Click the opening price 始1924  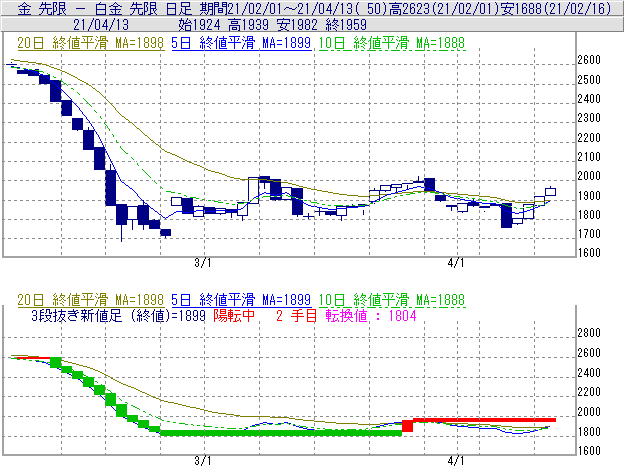click(199, 25)
